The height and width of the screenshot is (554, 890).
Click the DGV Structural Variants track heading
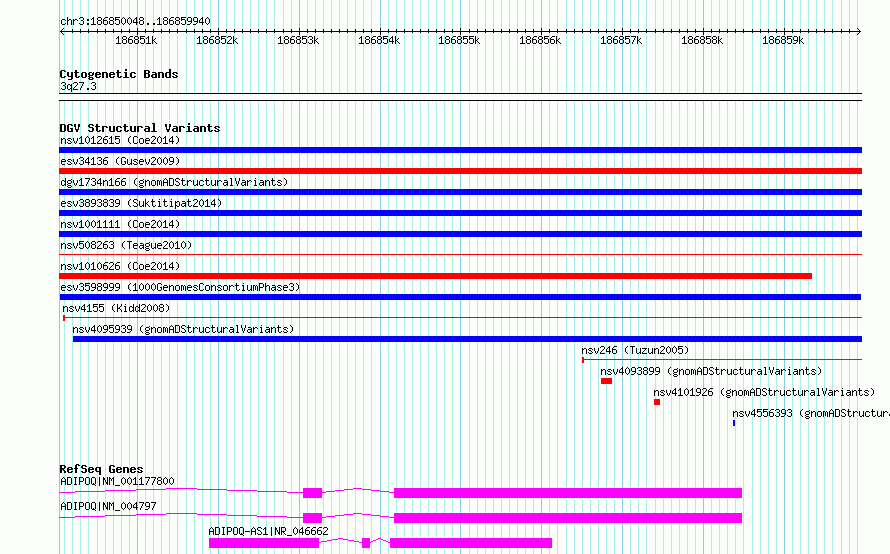click(x=140, y=128)
